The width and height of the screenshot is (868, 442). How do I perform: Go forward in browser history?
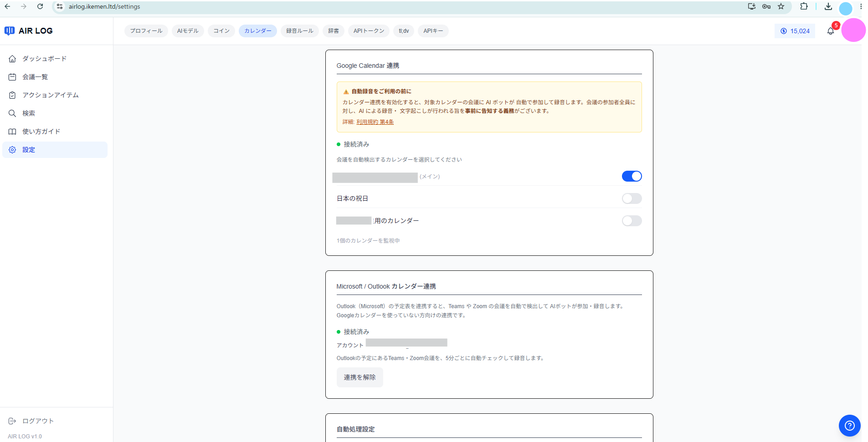pos(24,6)
